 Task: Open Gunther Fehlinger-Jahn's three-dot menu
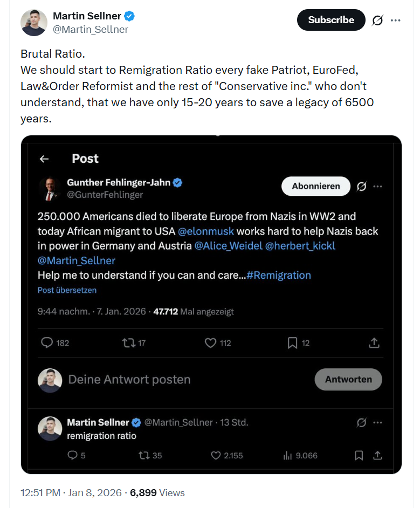[x=377, y=187]
